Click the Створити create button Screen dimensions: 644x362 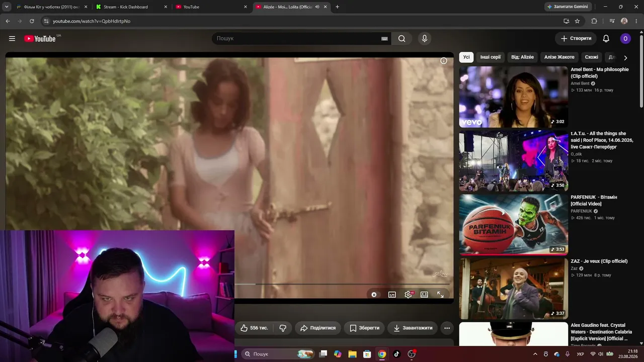coord(576,39)
